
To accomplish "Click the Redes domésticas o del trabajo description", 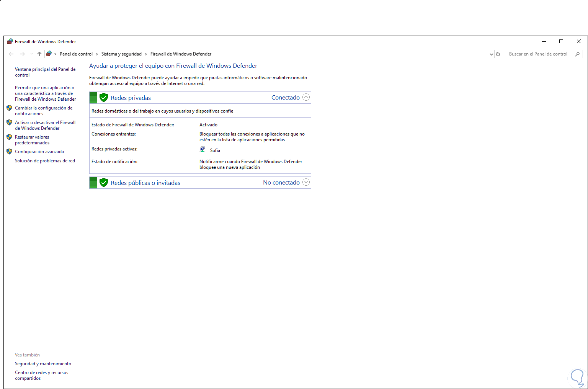I will (162, 111).
